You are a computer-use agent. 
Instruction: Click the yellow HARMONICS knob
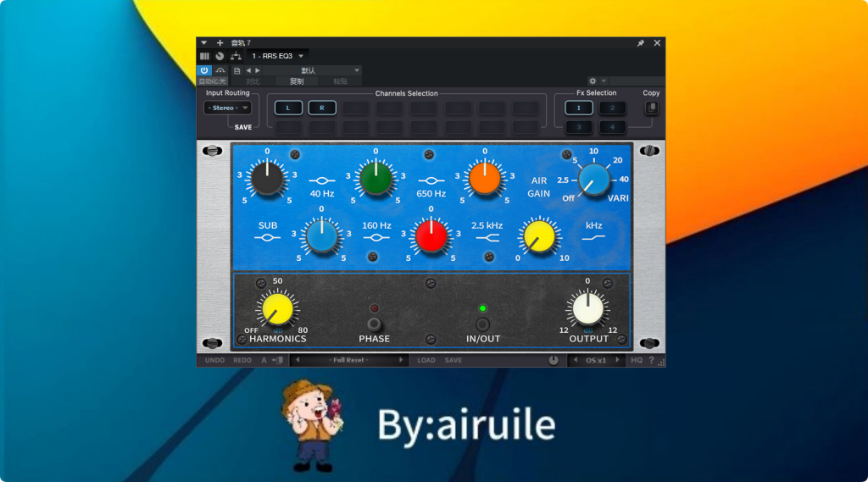click(277, 309)
